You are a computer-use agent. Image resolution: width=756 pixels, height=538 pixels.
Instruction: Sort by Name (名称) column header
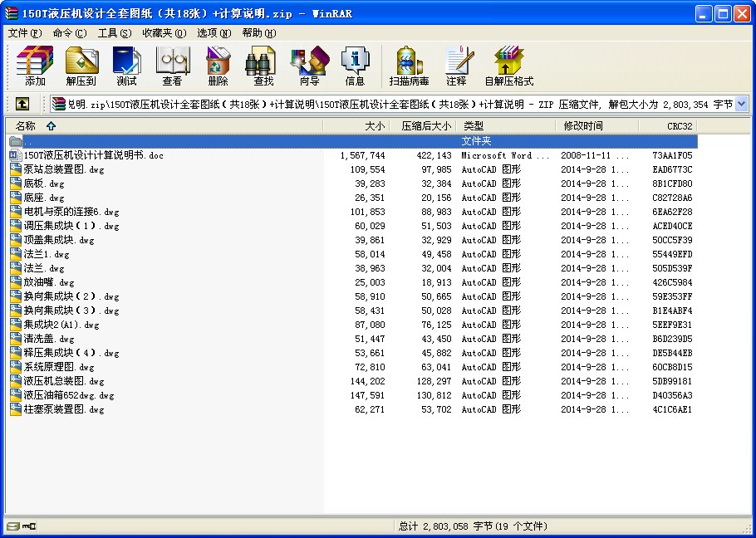click(x=164, y=126)
